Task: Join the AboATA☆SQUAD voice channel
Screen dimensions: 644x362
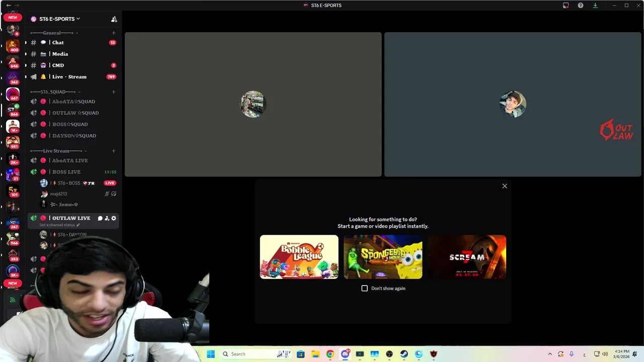Action: 73,102
